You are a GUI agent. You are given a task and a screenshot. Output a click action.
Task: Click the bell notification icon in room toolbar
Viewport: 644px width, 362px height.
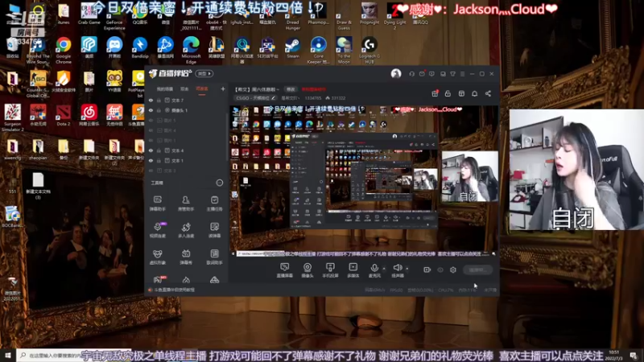(x=474, y=93)
